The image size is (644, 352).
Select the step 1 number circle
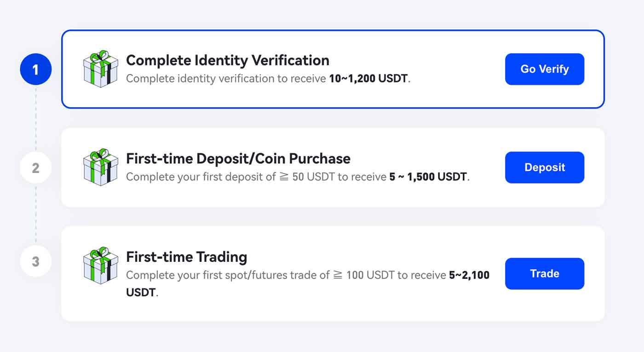[x=36, y=69]
